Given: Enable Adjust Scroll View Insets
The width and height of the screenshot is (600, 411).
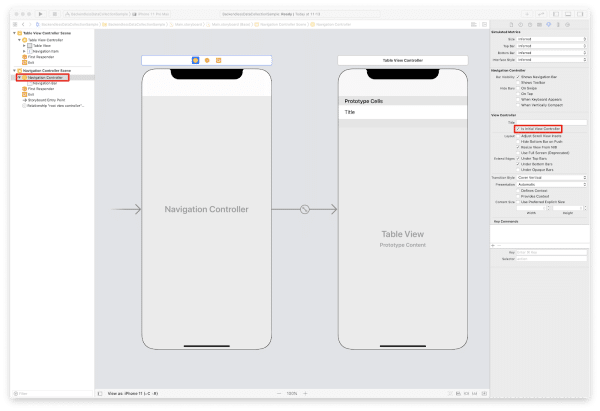Looking at the screenshot, I should pyautogui.click(x=518, y=136).
